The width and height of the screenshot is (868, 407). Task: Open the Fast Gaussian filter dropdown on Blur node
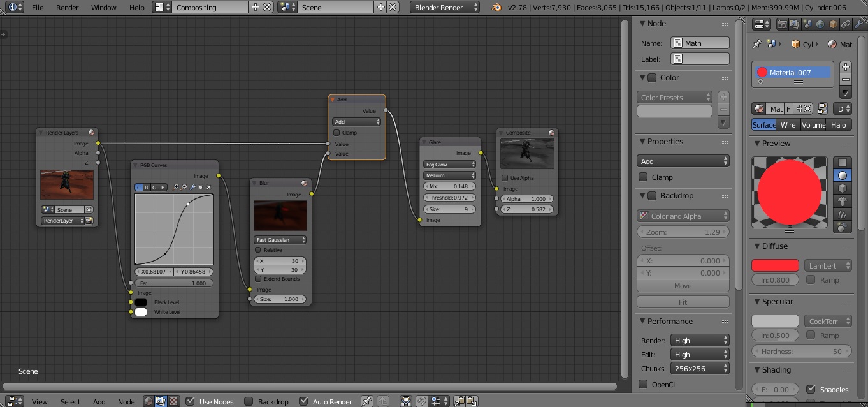(280, 239)
